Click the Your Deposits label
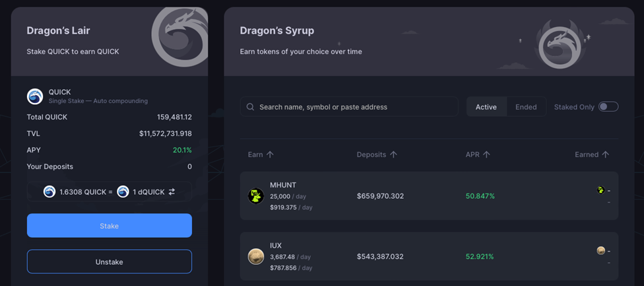644x286 pixels. coord(50,166)
